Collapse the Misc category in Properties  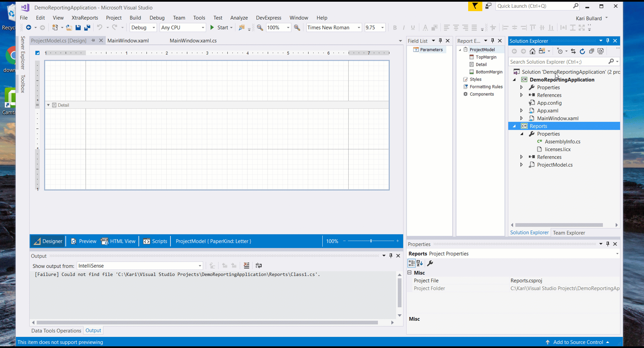click(x=410, y=272)
